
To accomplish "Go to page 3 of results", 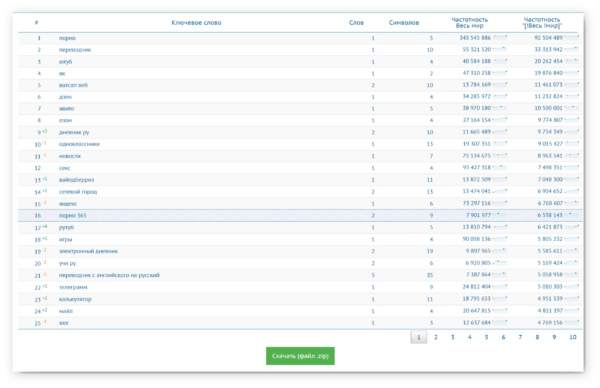I will click(453, 337).
